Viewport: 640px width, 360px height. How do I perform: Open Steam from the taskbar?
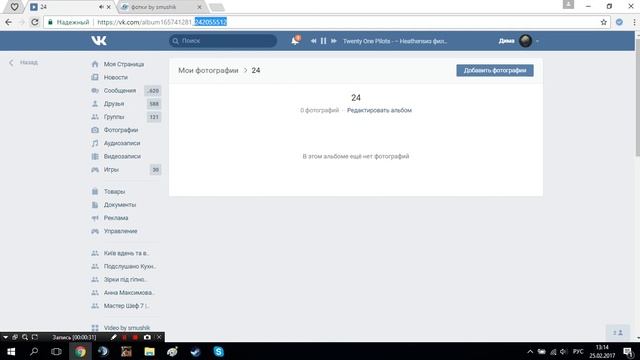point(196,351)
